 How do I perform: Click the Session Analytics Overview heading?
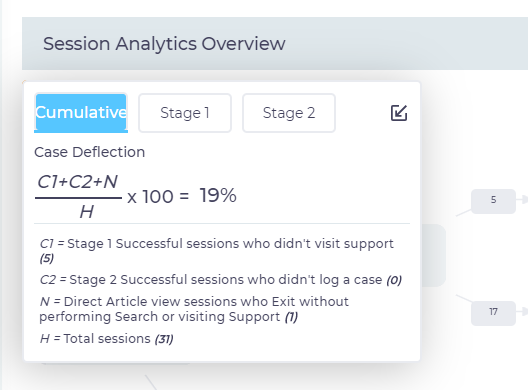[164, 44]
